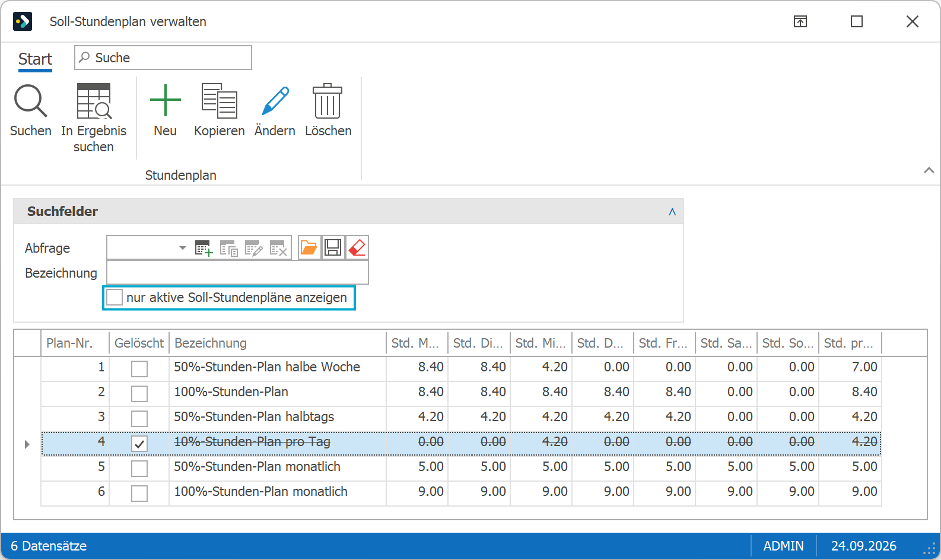
Task: Click the app logo in title bar
Action: coord(23,21)
